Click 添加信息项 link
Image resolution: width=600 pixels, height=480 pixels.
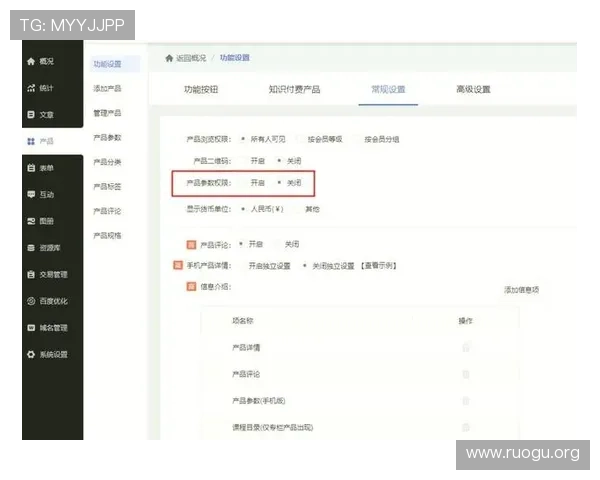click(521, 290)
